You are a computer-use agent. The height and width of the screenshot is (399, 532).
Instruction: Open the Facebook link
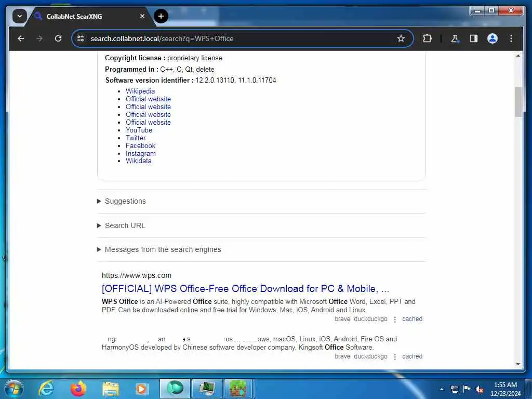(140, 145)
